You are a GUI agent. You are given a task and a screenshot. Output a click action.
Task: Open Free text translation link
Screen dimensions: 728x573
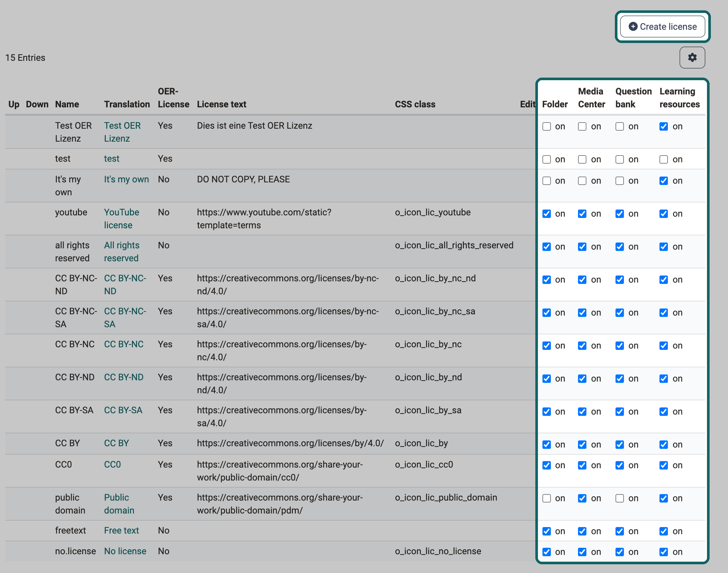point(122,530)
